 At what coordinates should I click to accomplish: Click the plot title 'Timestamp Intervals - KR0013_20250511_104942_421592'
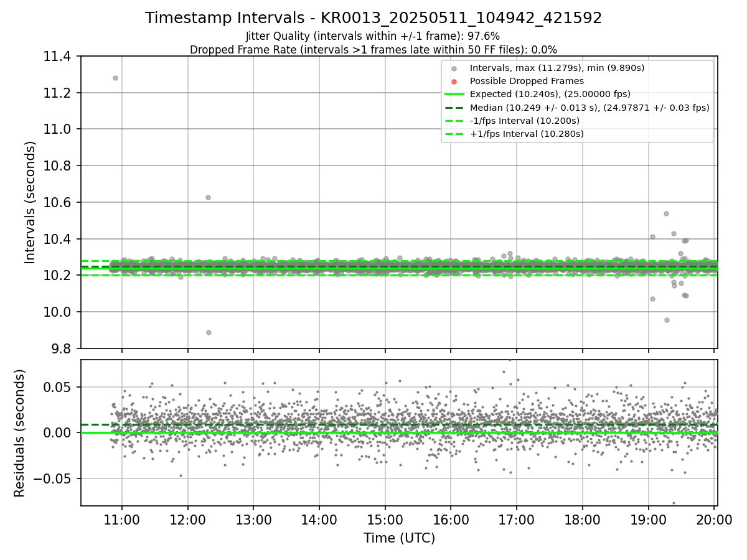374,18
